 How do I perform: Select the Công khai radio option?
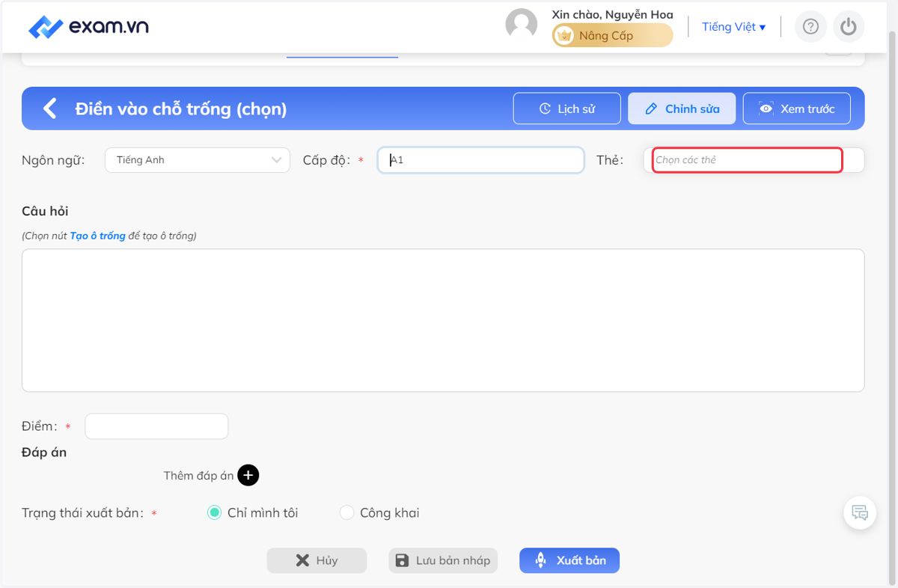point(346,512)
